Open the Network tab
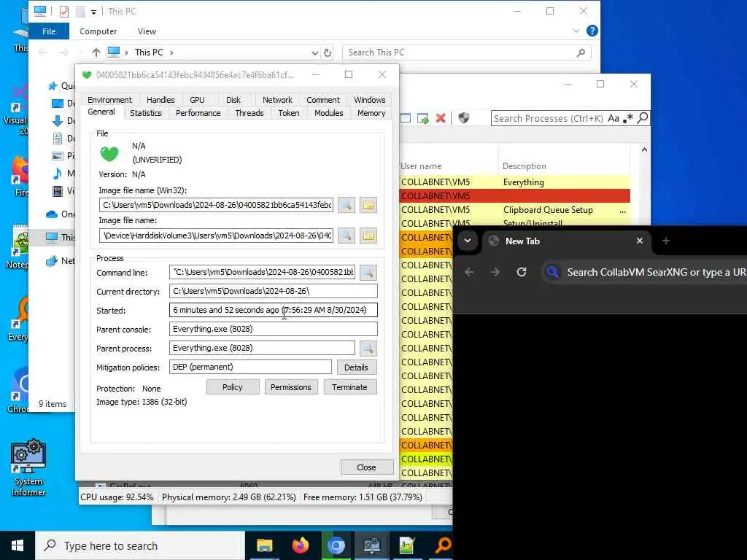 point(277,99)
